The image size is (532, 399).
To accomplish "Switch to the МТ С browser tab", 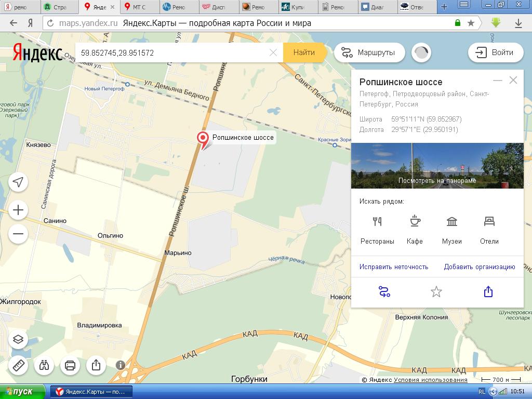I will click(x=135, y=7).
